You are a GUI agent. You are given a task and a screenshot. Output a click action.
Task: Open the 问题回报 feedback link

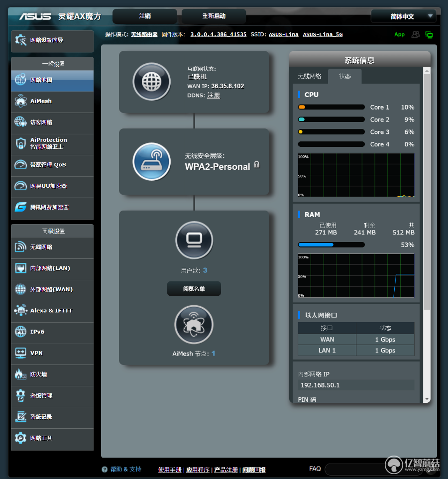pos(254,470)
